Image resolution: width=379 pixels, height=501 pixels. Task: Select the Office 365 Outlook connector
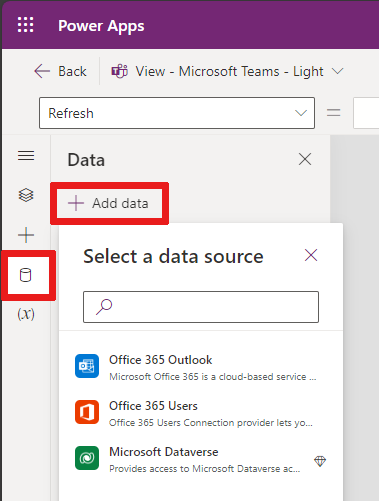click(201, 367)
